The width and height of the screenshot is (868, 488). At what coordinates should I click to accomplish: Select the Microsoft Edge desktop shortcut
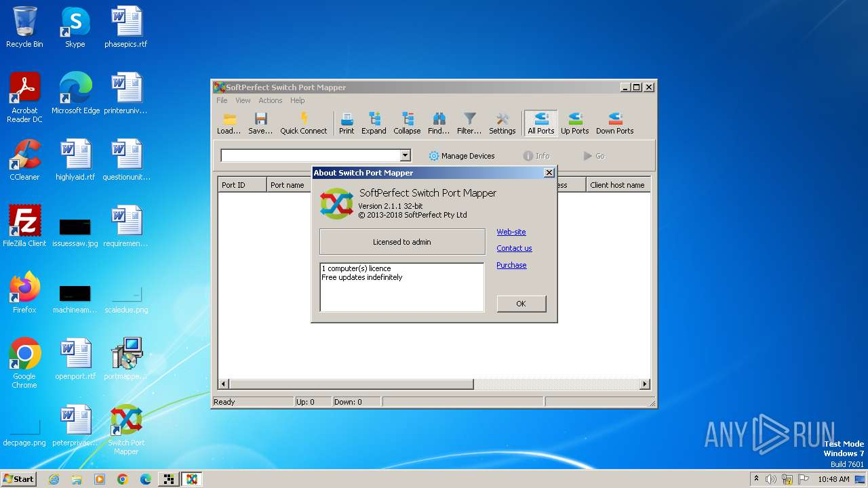pyautogui.click(x=75, y=94)
